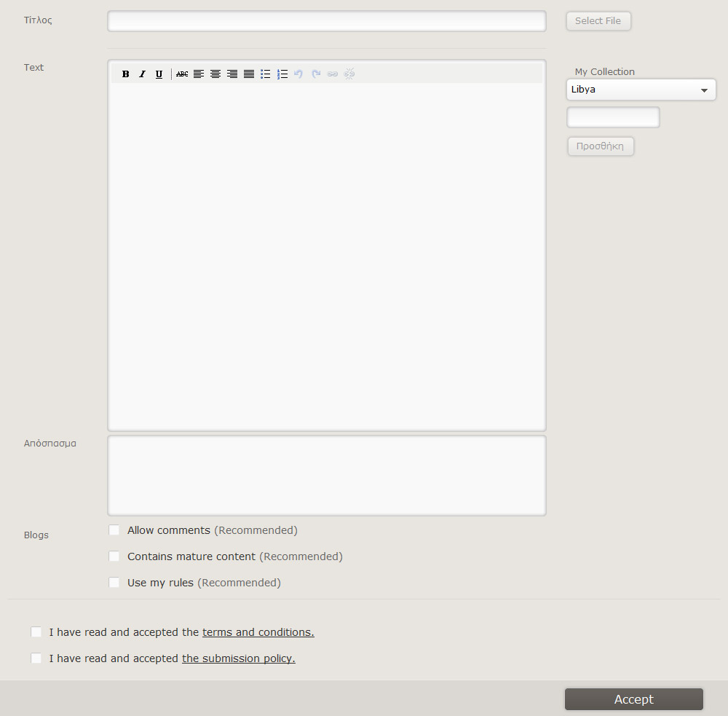Open the My Collection dropdown showing Libya
The image size is (728, 716).
641,90
